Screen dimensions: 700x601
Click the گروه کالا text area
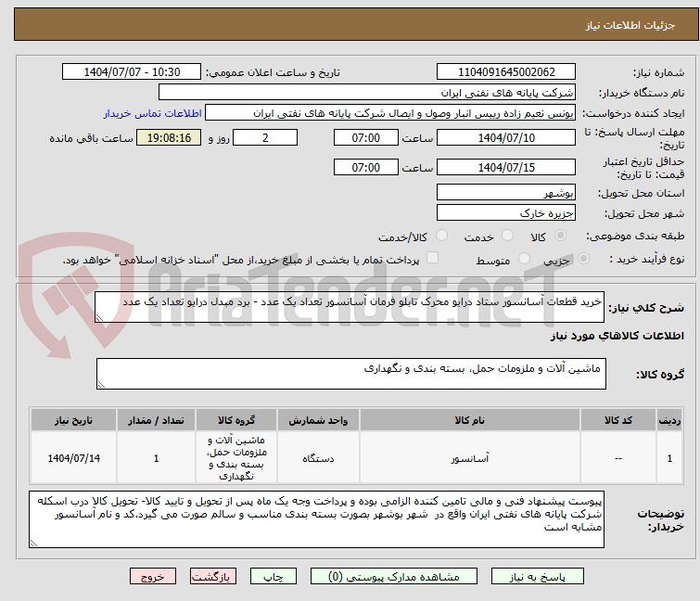(350, 374)
